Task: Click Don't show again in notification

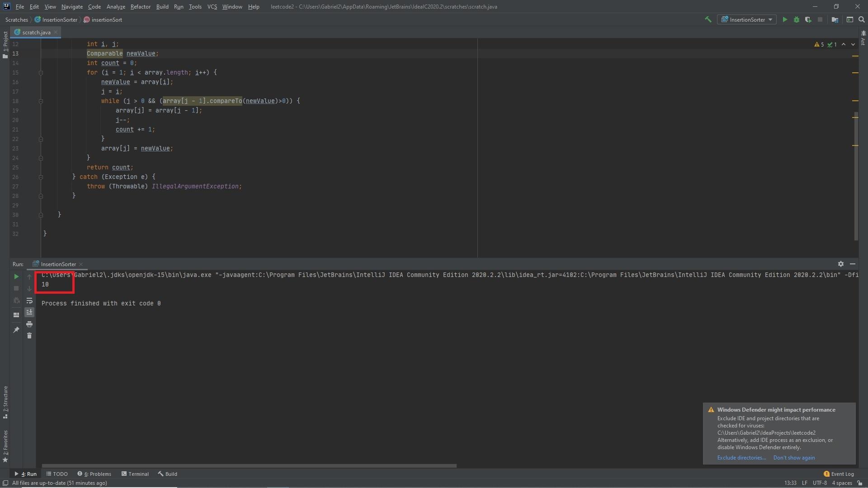Action: coord(794,458)
